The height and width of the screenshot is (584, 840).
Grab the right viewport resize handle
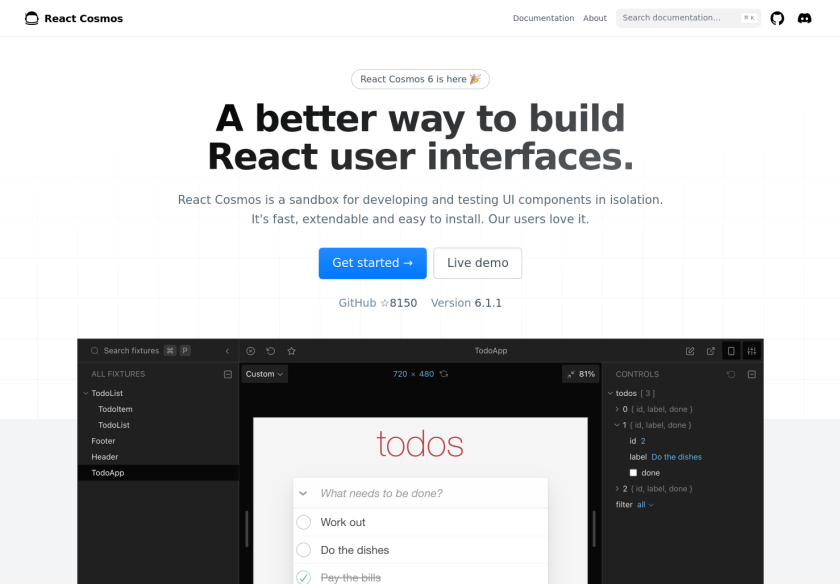594,529
